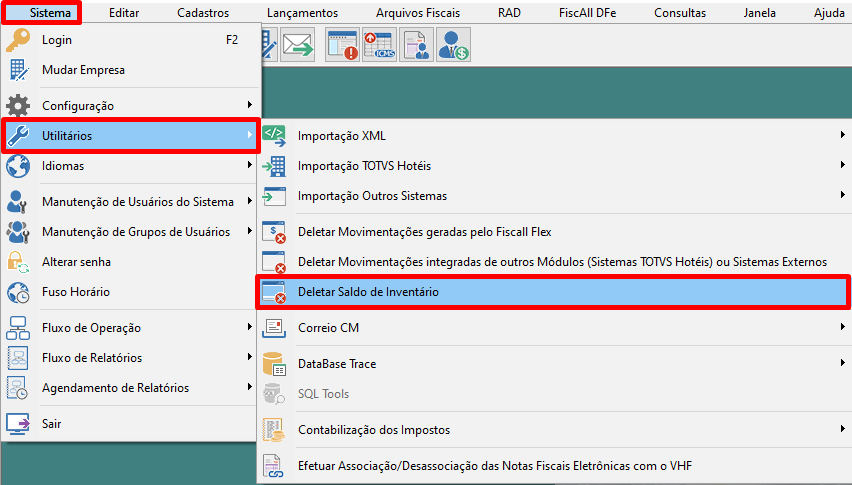The image size is (852, 485).
Task: Click the document with person toolbar icon
Action: point(416,45)
